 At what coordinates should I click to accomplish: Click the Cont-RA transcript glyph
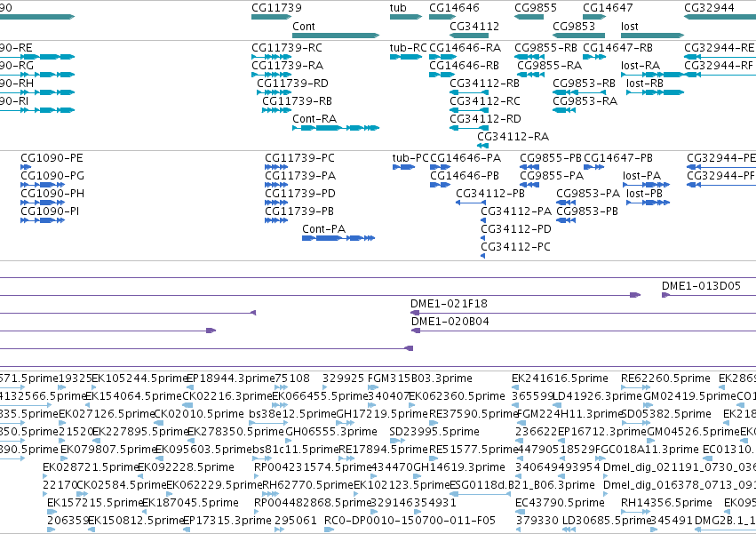click(x=336, y=128)
